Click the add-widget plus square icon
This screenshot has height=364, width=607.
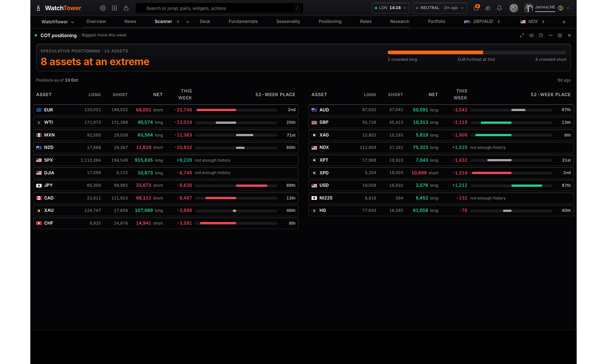(x=115, y=8)
